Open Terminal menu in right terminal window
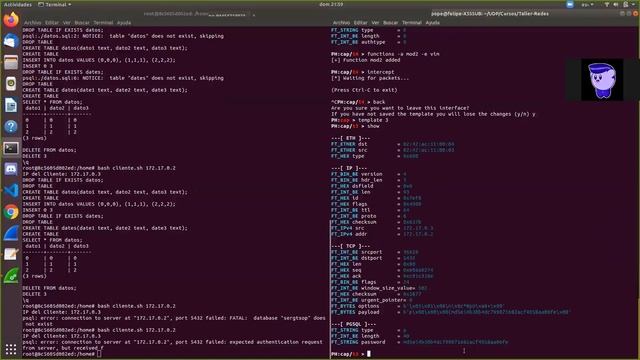 [411, 23]
